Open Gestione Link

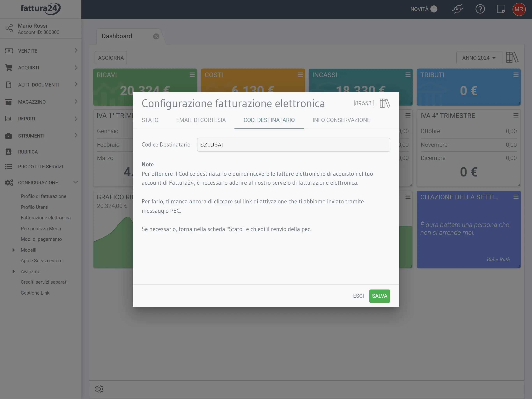(x=35, y=293)
